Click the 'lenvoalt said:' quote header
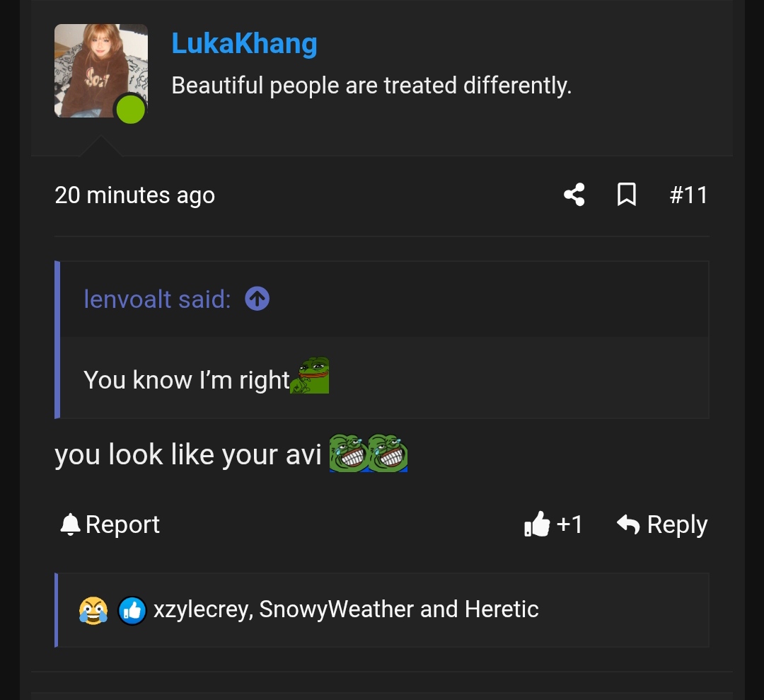Screen dimensions: 764x700 point(157,299)
